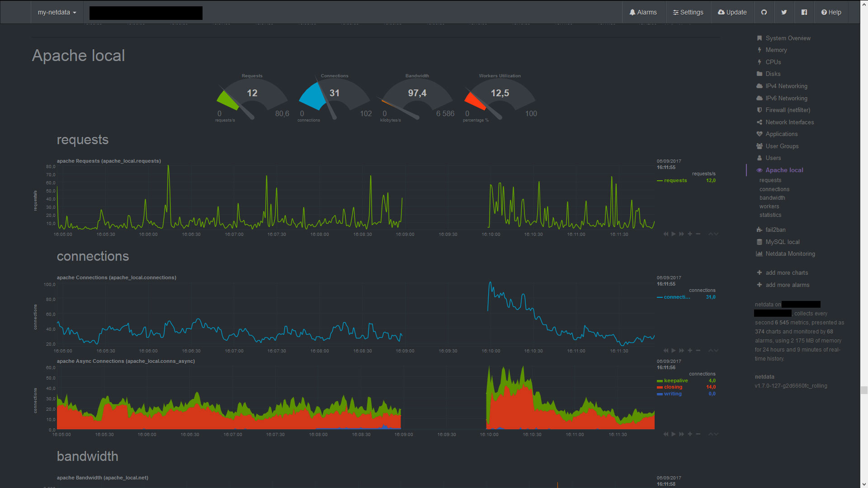The image size is (868, 488).
Task: Toggle the keepalive dimension in legend
Action: pos(676,381)
